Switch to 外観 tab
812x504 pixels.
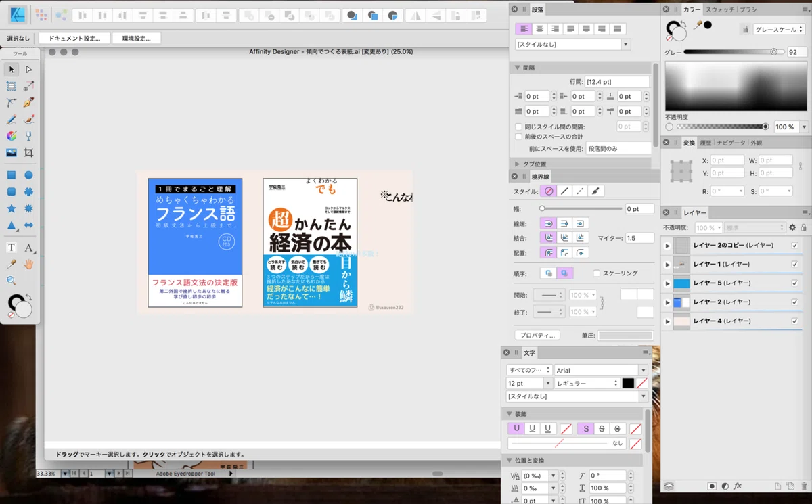756,143
